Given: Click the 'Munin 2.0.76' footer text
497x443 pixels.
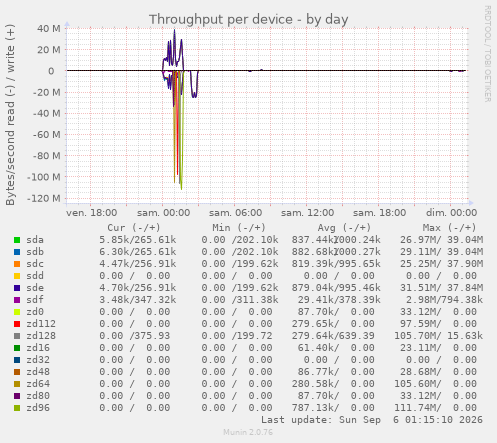Looking at the screenshot, I should pos(248,432).
